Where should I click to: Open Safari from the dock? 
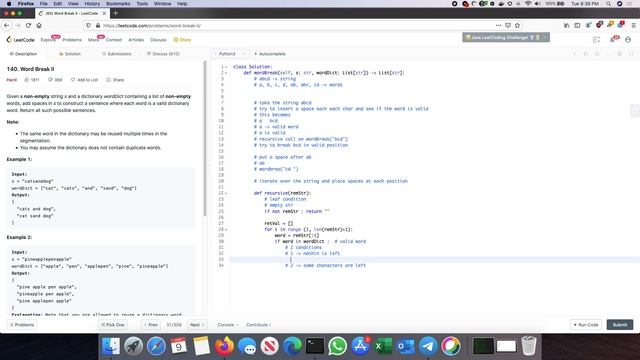click(x=156, y=346)
